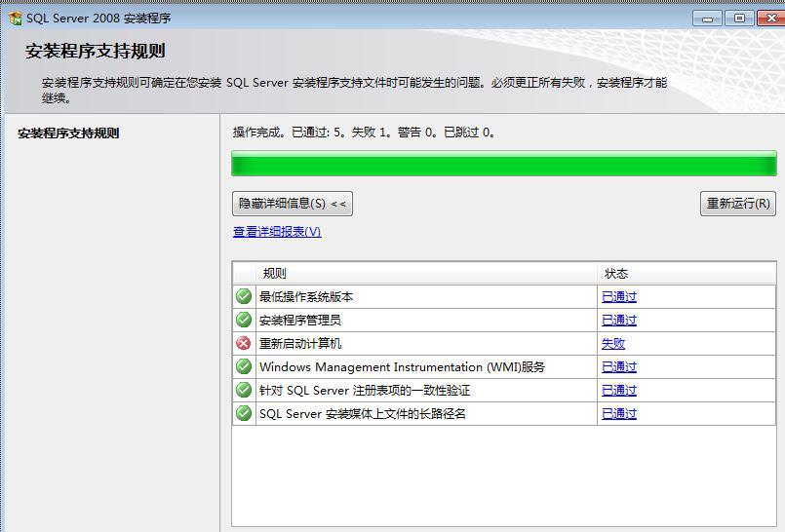785x532 pixels.
Task: Click green check icon for 最低操作系统版本
Action: point(244,296)
